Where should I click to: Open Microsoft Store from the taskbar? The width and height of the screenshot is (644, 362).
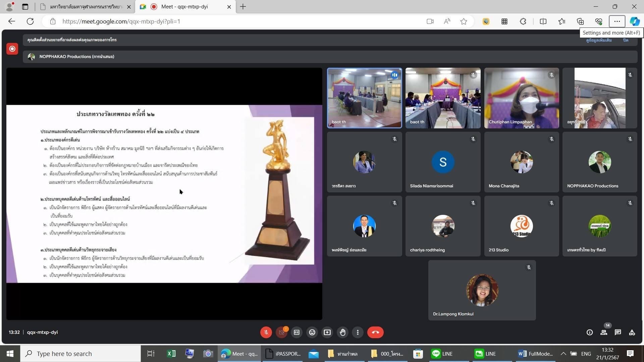(418, 354)
